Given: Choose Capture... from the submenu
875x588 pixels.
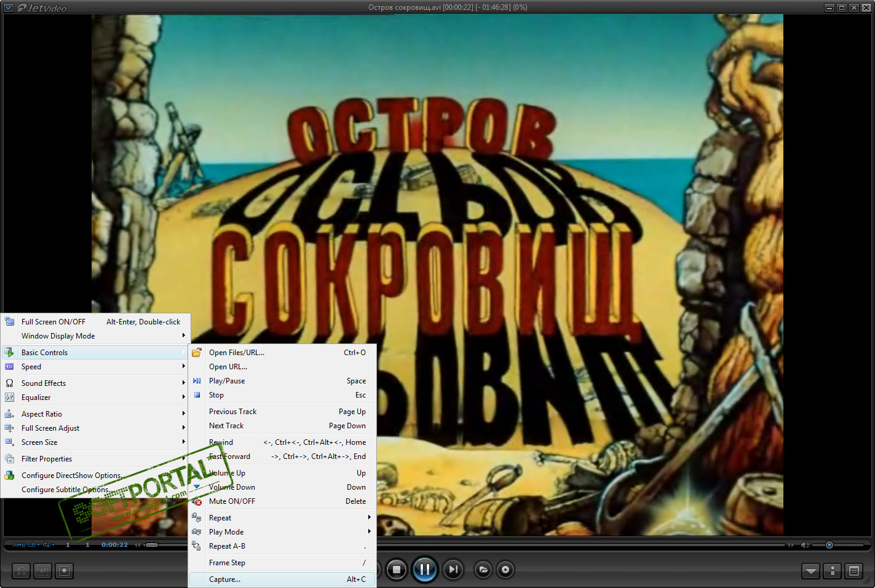Looking at the screenshot, I should [282, 579].
